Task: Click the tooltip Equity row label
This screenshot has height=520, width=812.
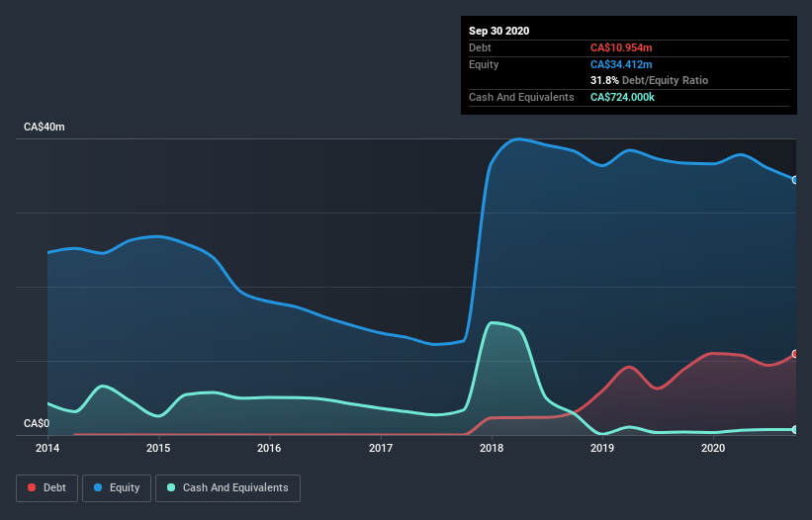Action: (484, 64)
